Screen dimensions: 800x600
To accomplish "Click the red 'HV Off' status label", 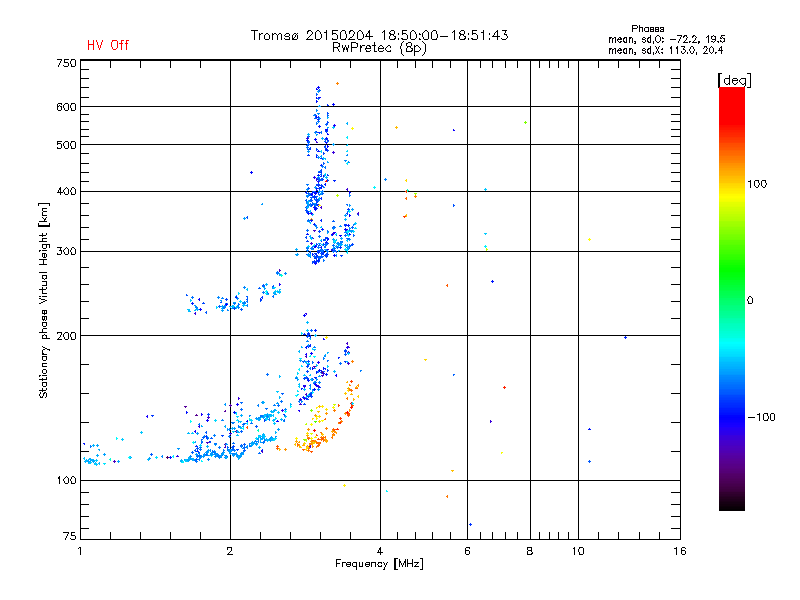I will coord(108,45).
